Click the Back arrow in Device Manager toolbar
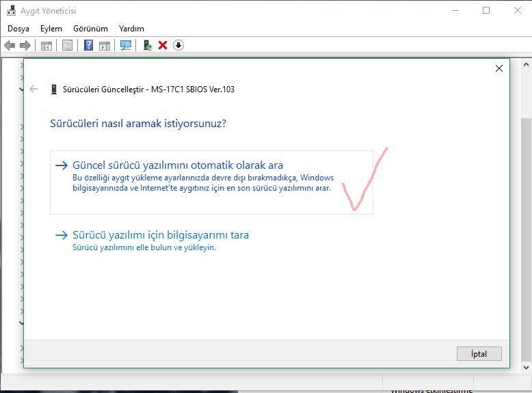This screenshot has height=393, width=532. click(x=10, y=45)
